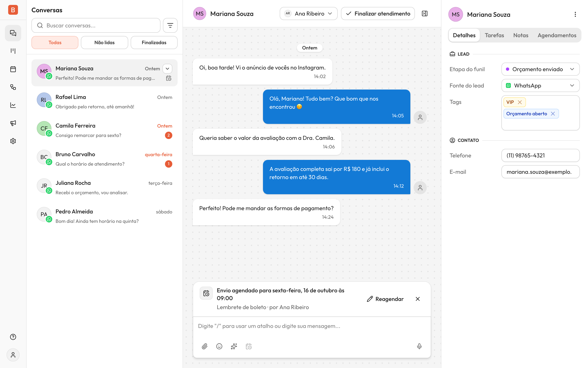Click the schedule message icon in composer
Image resolution: width=588 pixels, height=368 pixels.
(x=248, y=346)
